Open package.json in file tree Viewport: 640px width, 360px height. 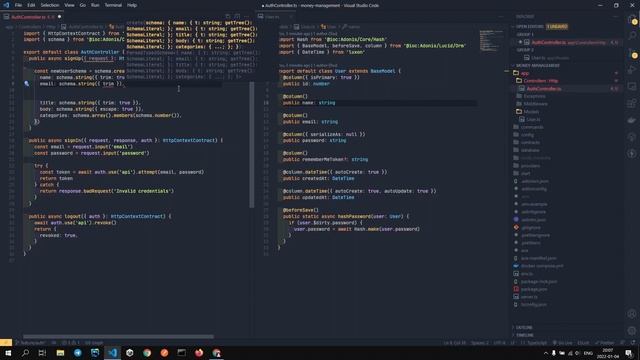[534, 289]
